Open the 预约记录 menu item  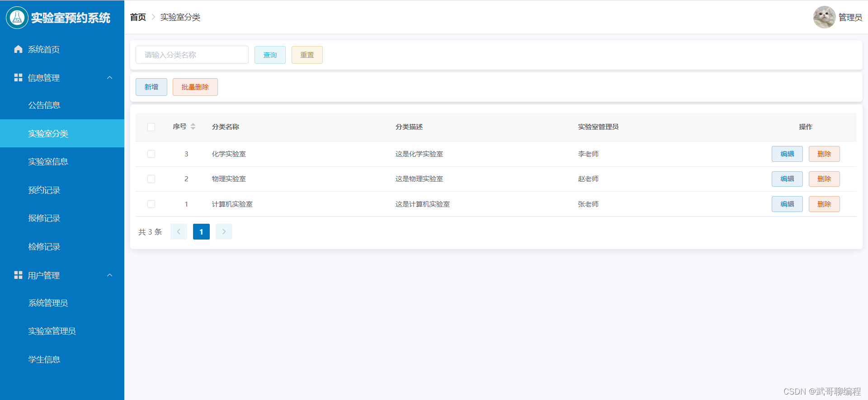[62, 190]
